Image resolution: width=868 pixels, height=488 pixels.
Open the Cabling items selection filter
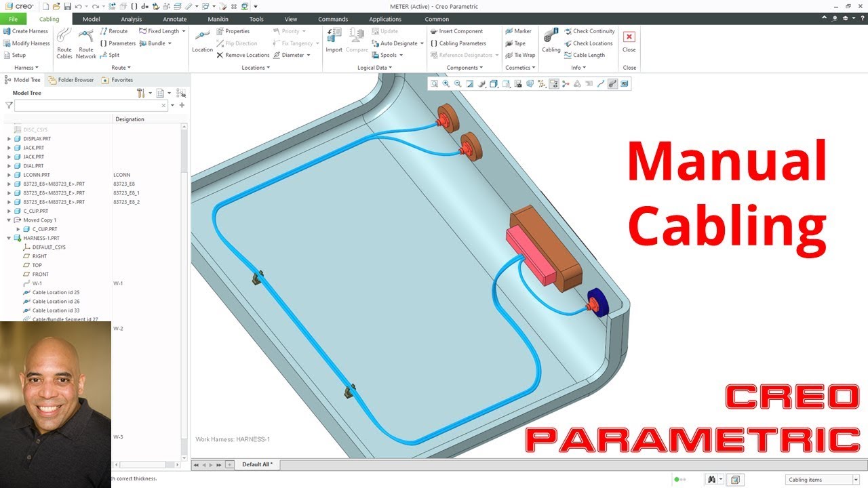[823, 480]
